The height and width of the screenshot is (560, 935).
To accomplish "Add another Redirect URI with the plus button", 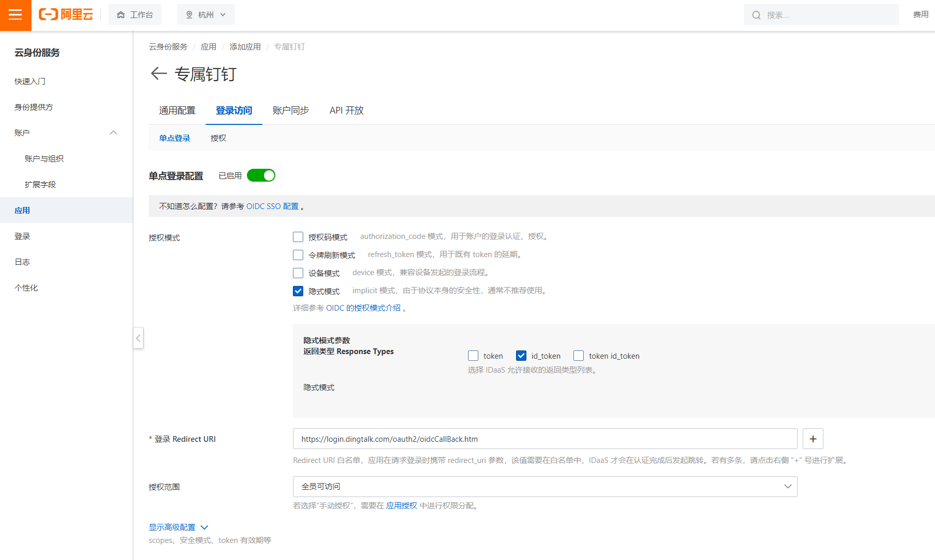I will pyautogui.click(x=813, y=439).
